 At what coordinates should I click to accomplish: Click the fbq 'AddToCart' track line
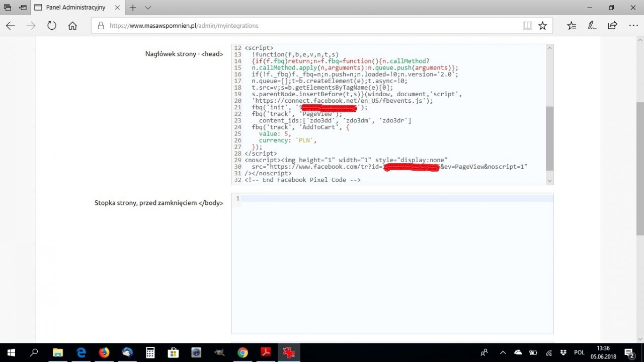coord(300,127)
